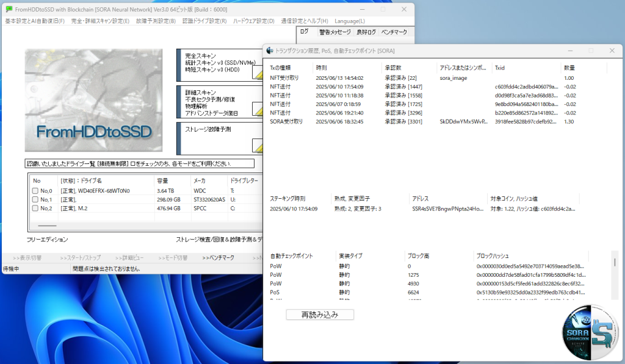Click the ストレージ故障予測 mode button
This screenshot has width=625, height=364.
click(x=219, y=138)
